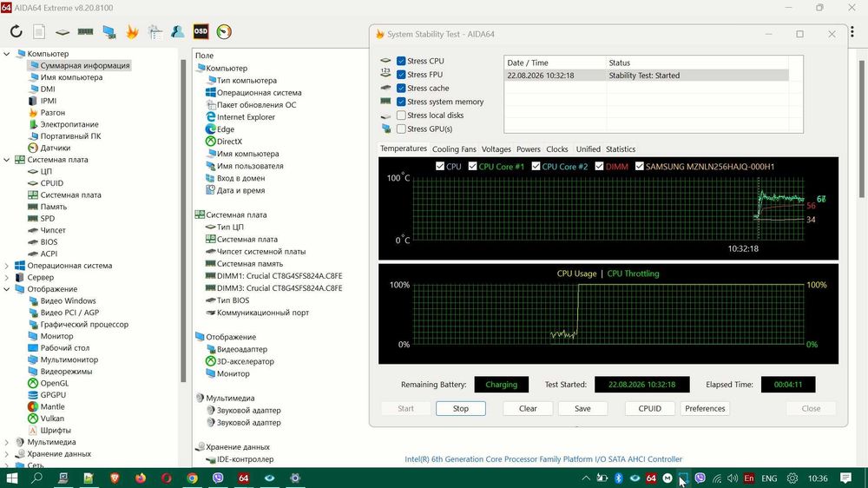The image size is (868, 488).
Task: Open the preferences checklist toolbar icon
Action: [x=155, y=31]
